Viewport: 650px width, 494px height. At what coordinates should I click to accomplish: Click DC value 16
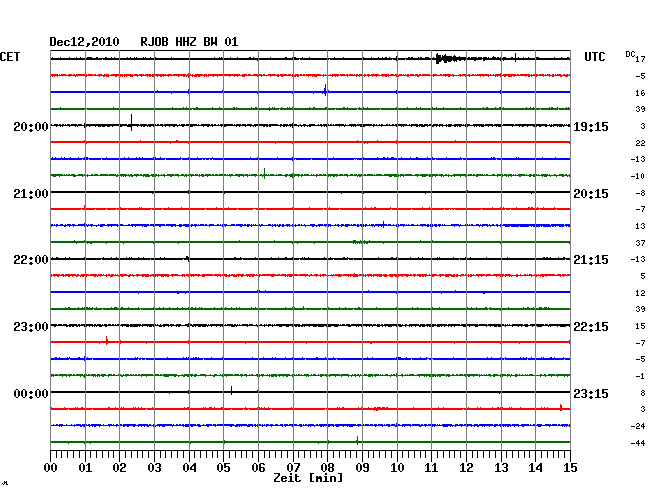point(640,93)
